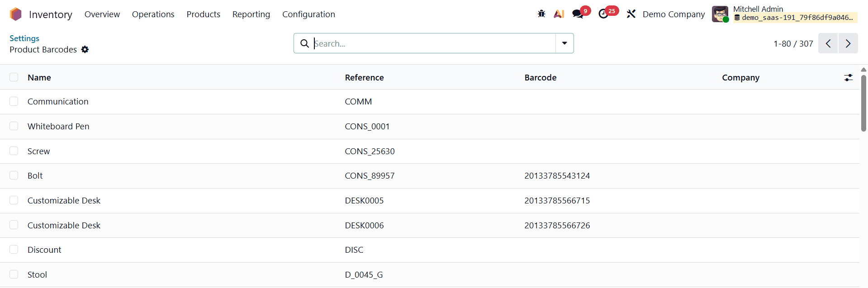The width and height of the screenshot is (868, 288).
Task: Open the Configuration menu
Action: click(x=309, y=14)
